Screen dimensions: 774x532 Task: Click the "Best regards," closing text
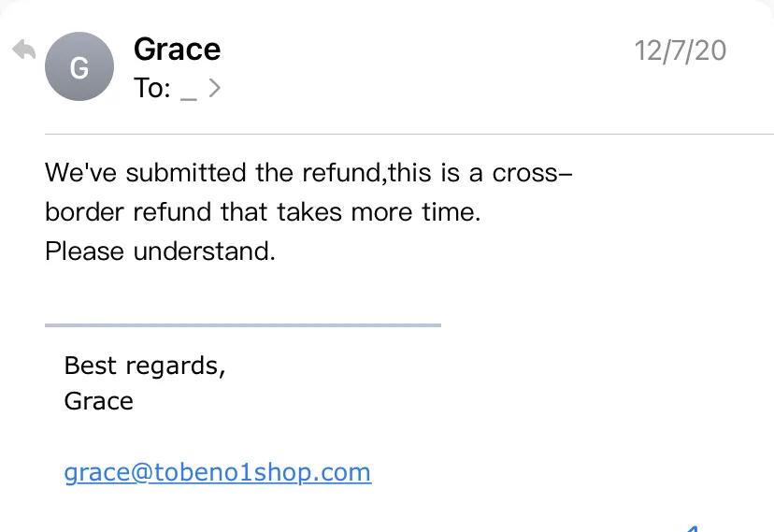(x=145, y=367)
